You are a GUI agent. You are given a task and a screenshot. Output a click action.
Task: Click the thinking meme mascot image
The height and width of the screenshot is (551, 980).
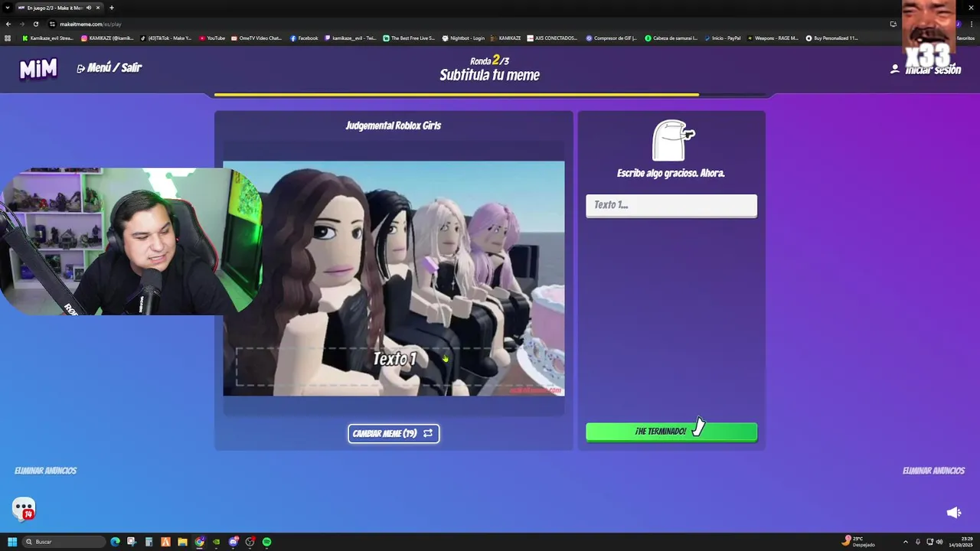click(x=671, y=140)
